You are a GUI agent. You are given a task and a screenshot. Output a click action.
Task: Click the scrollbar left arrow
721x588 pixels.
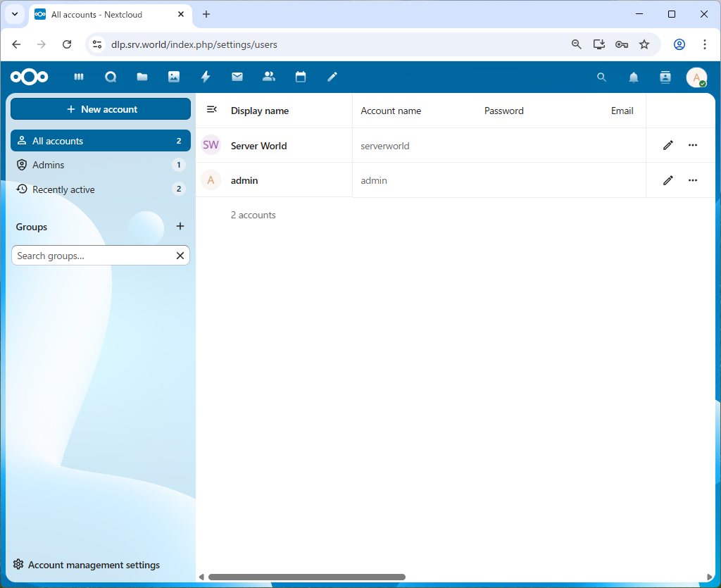(201, 577)
